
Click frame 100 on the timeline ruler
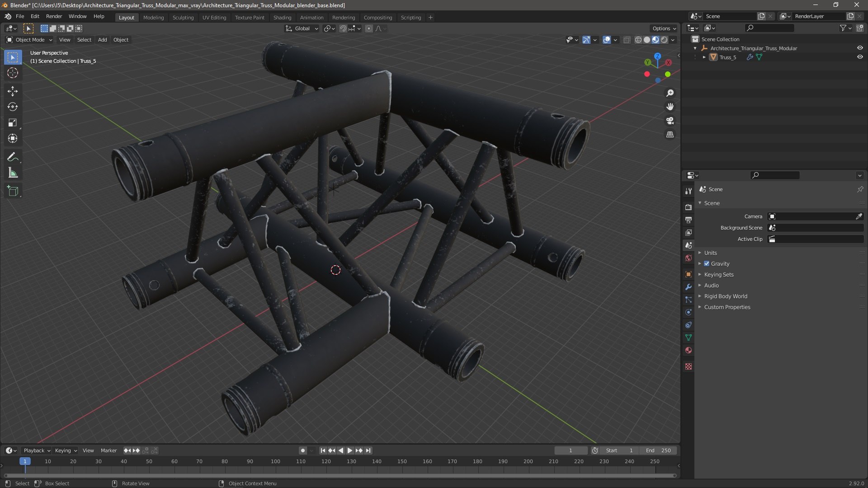(275, 461)
